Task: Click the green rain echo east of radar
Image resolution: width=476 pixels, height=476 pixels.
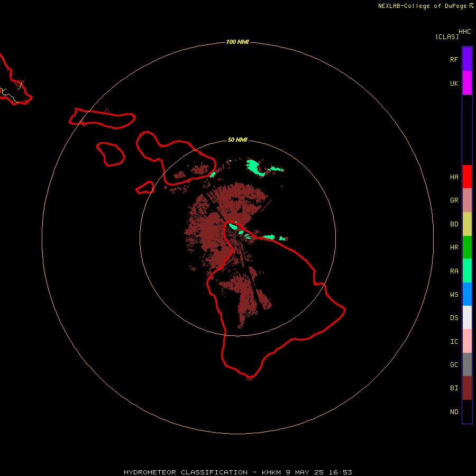Action: coord(269,237)
